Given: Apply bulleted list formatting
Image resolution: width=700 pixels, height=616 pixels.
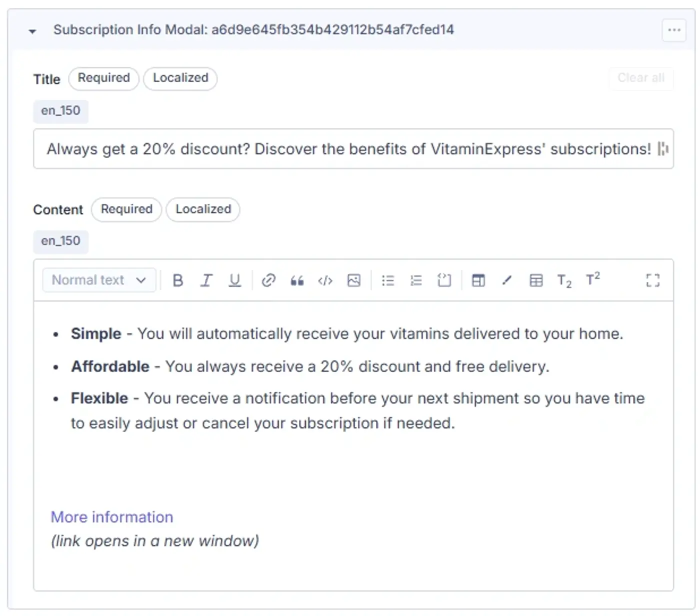Looking at the screenshot, I should pyautogui.click(x=388, y=280).
